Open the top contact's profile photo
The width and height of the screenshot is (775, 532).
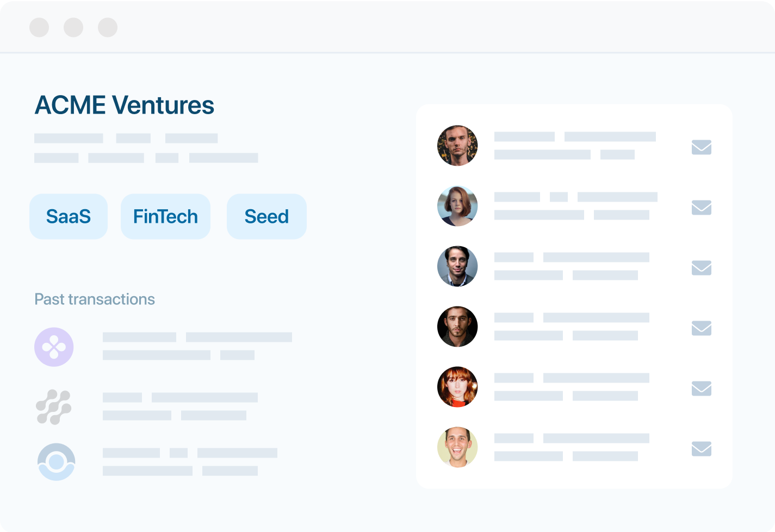pos(457,146)
